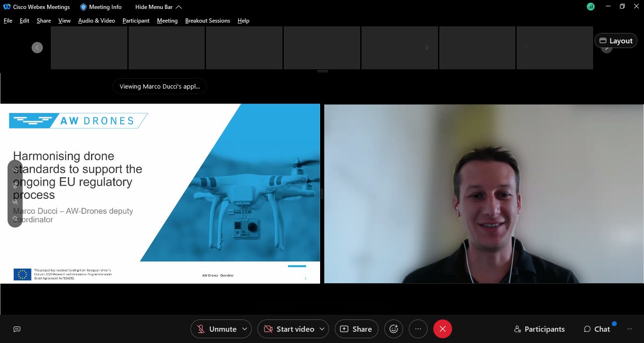The width and height of the screenshot is (644, 343).
Task: Expand the audio options arrow beside Unmute
Action: (245, 329)
